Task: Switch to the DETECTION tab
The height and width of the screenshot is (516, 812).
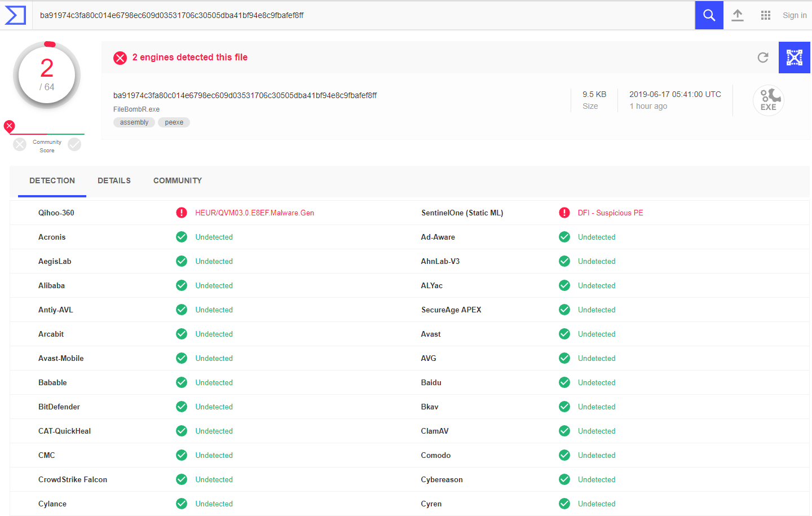Action: point(52,180)
